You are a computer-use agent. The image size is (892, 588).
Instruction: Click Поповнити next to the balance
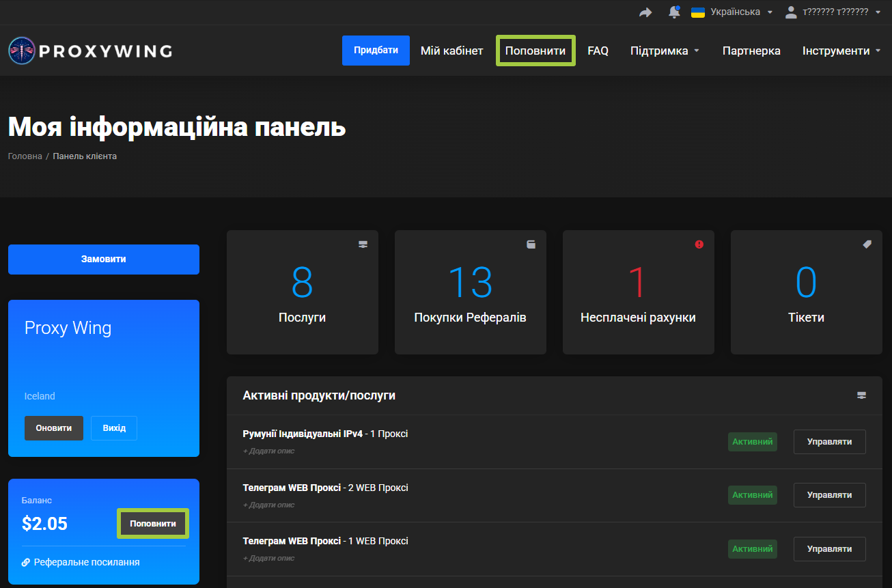coord(153,524)
